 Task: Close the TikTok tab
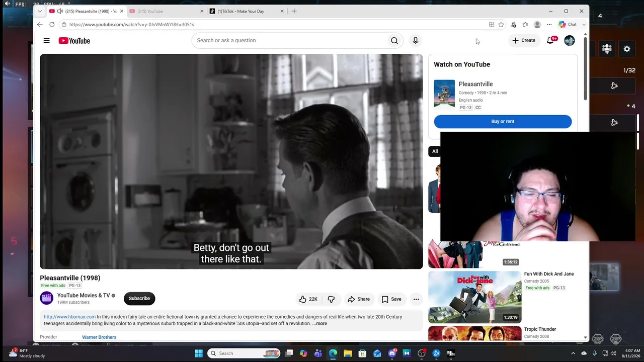(282, 11)
